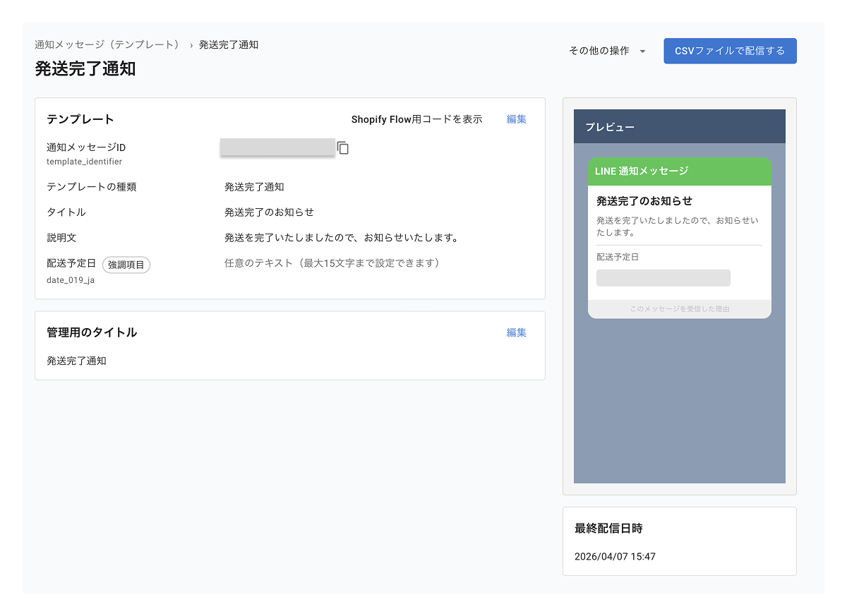Edit the テンプレート section
Image resolution: width=847 pixels, height=616 pixels.
coord(516,119)
